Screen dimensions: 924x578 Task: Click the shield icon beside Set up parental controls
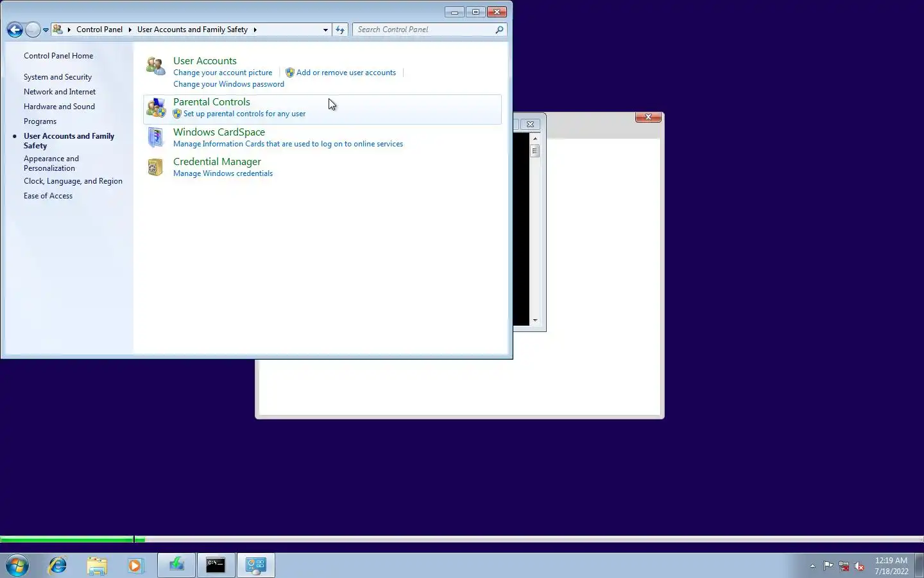(177, 114)
